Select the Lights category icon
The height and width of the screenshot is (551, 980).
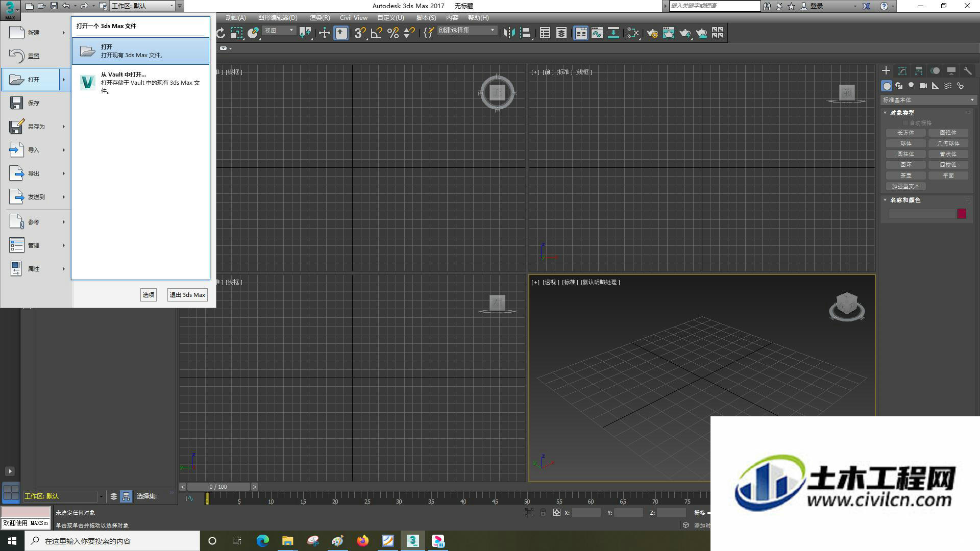911,86
